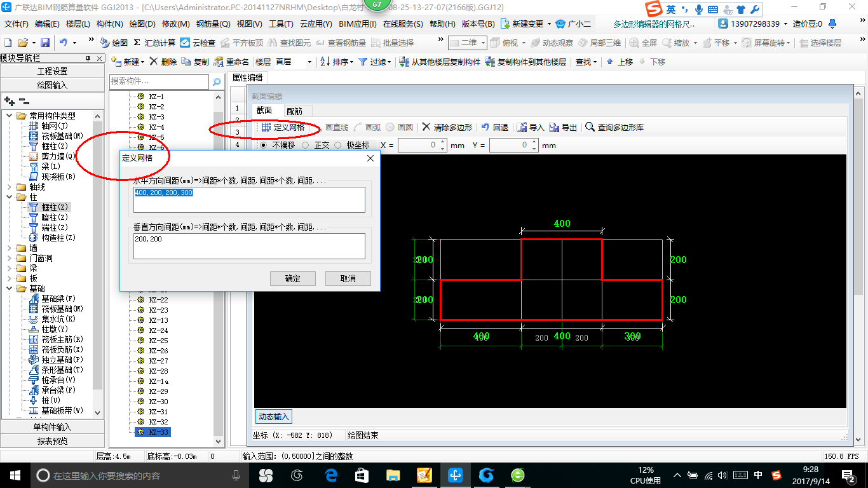Image resolution: width=868 pixels, height=488 pixels.
Task: Click 复制 copy component button
Action: 195,62
